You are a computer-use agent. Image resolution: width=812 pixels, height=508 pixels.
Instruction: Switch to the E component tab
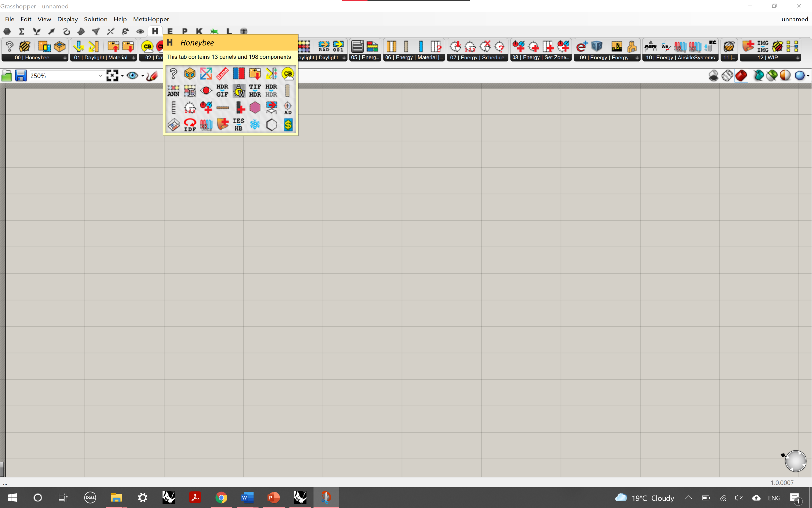[170, 31]
